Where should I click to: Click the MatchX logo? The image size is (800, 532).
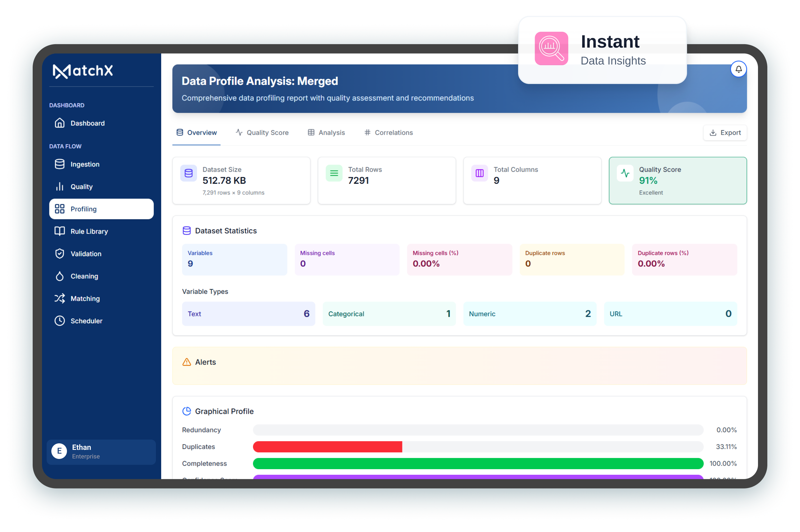82,71
